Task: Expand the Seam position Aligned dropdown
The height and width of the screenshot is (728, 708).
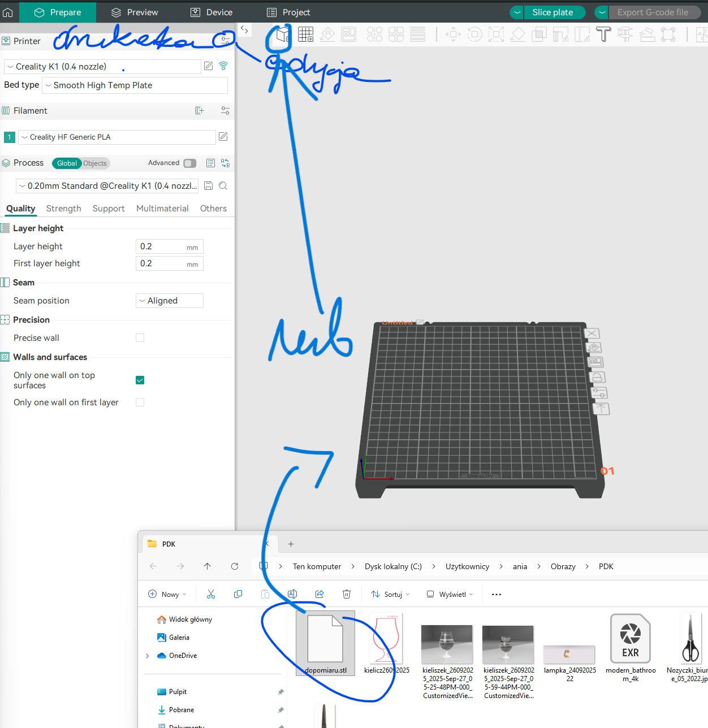Action: click(x=170, y=301)
